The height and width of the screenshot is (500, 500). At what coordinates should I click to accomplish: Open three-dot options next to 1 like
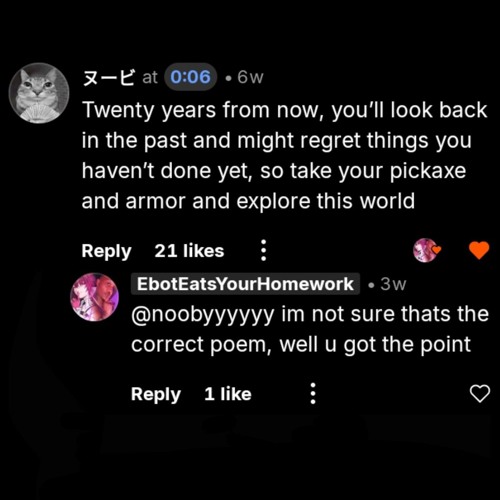[x=313, y=393]
